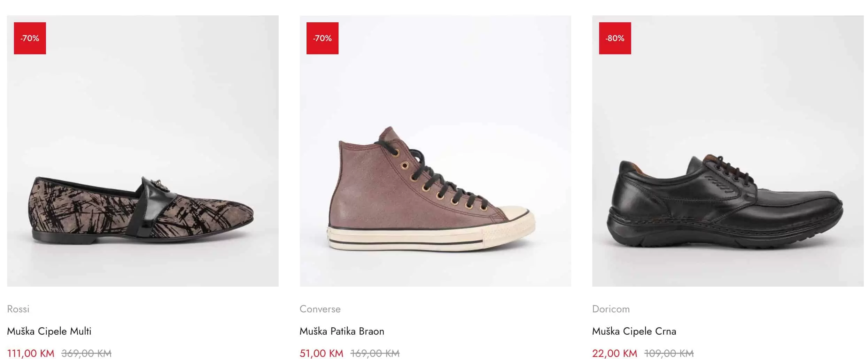Open the Converse brand link
Image resolution: width=868 pixels, height=359 pixels.
[x=320, y=309]
